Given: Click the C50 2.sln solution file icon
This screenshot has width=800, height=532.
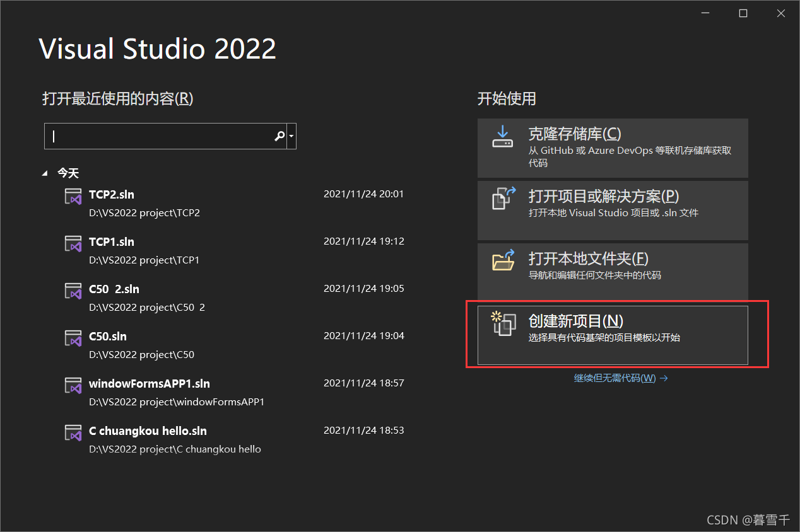Looking at the screenshot, I should [x=73, y=291].
